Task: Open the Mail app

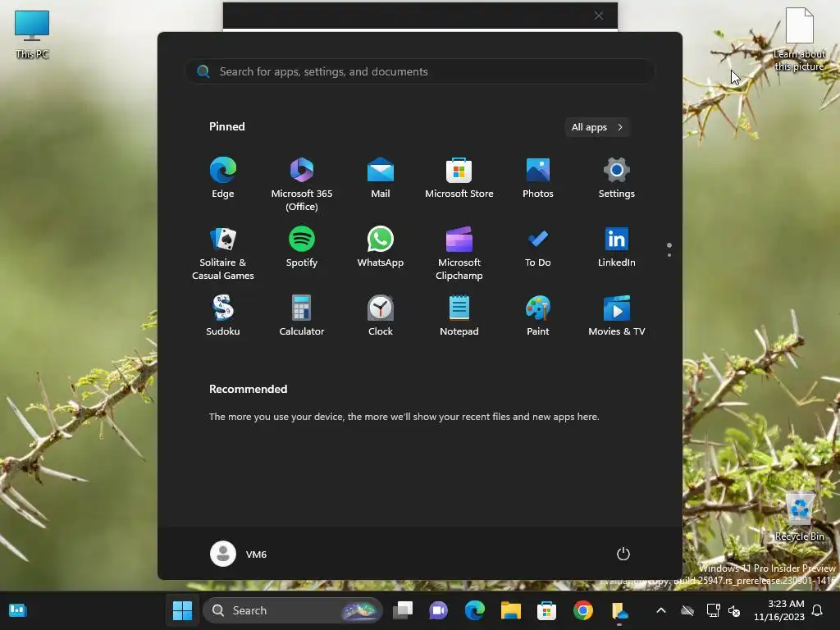Action: pyautogui.click(x=381, y=178)
